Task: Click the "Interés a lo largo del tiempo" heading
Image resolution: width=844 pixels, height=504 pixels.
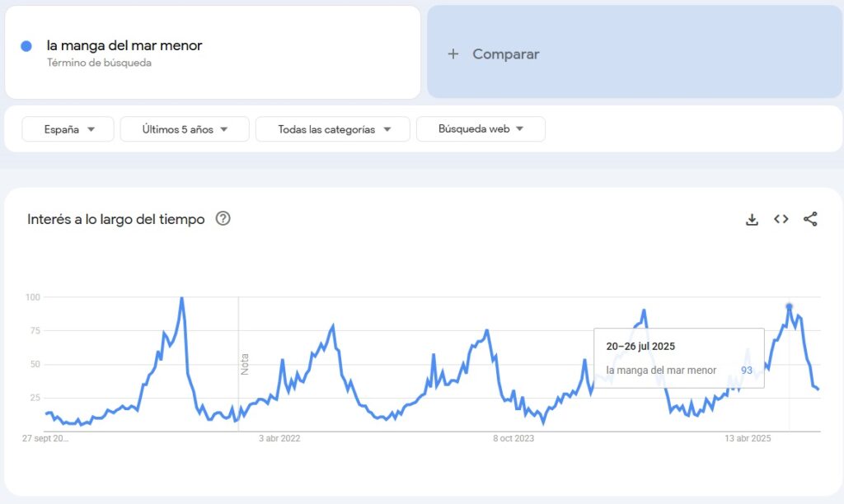Action: (x=115, y=220)
